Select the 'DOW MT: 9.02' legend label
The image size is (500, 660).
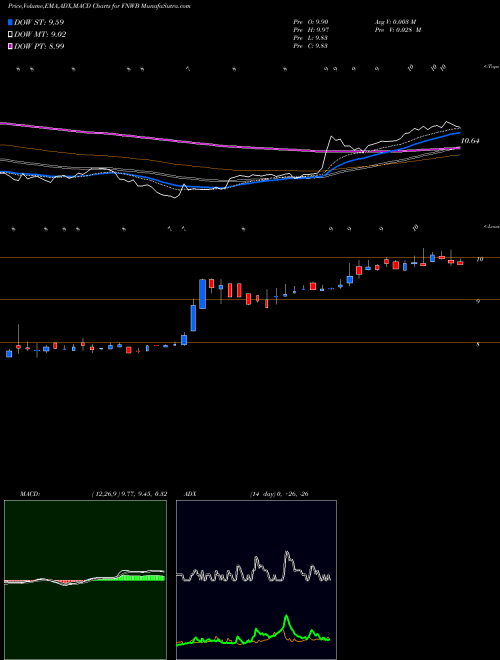tap(40, 35)
